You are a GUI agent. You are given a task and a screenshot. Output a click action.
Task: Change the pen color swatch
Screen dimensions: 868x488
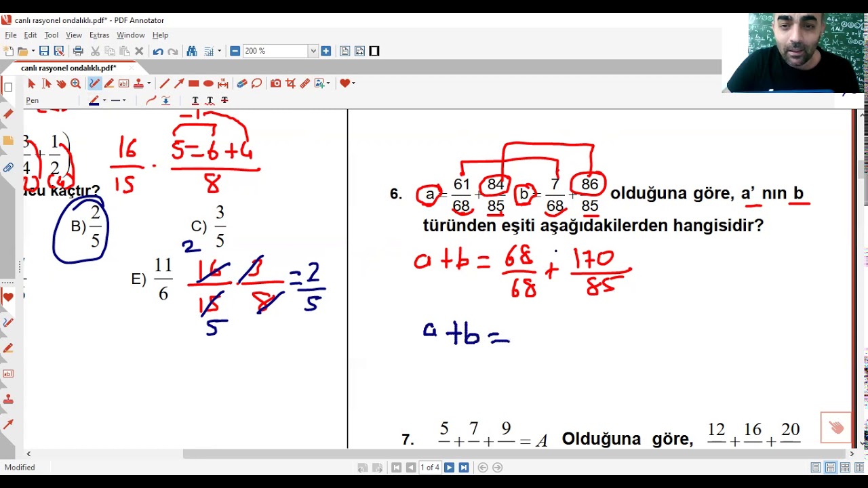94,100
